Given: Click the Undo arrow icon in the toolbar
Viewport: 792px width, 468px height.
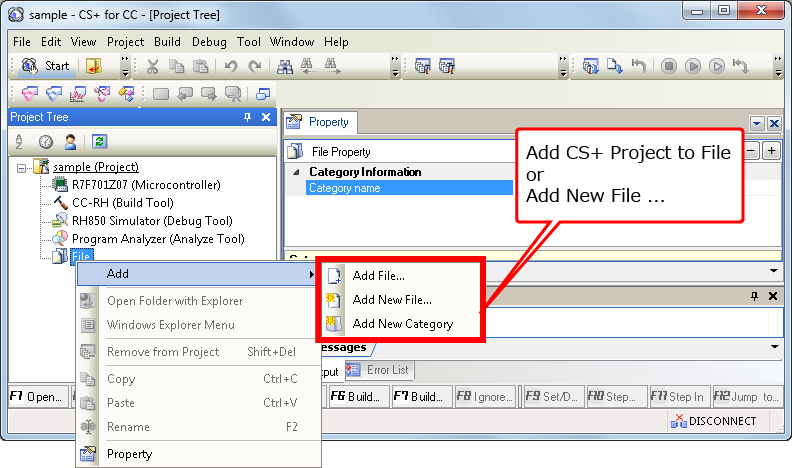Looking at the screenshot, I should [x=230, y=66].
